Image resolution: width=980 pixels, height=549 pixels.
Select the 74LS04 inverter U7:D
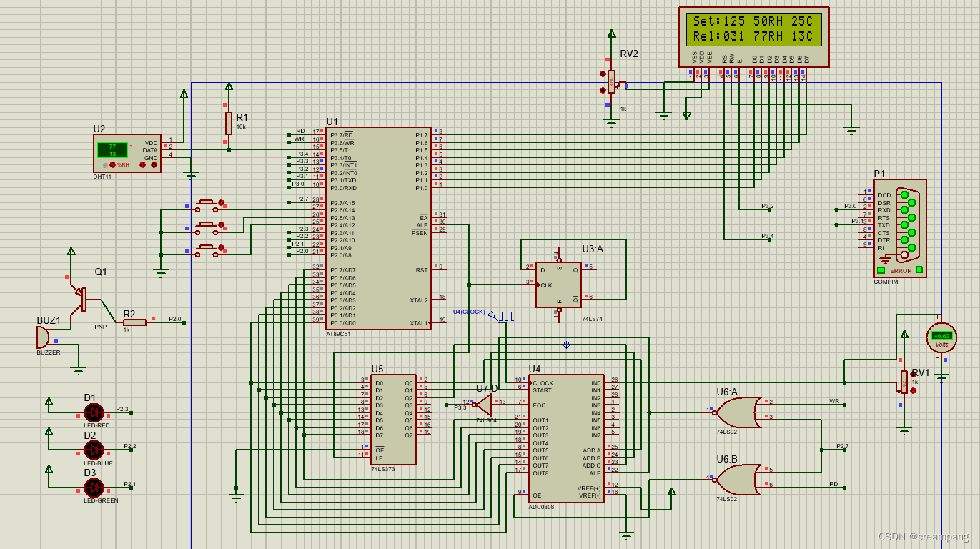pyautogui.click(x=483, y=405)
